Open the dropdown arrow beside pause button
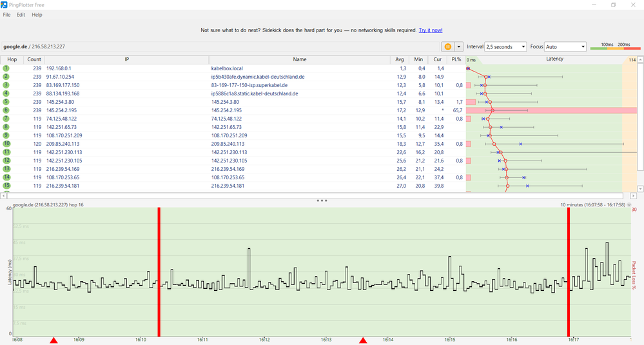 [x=459, y=47]
